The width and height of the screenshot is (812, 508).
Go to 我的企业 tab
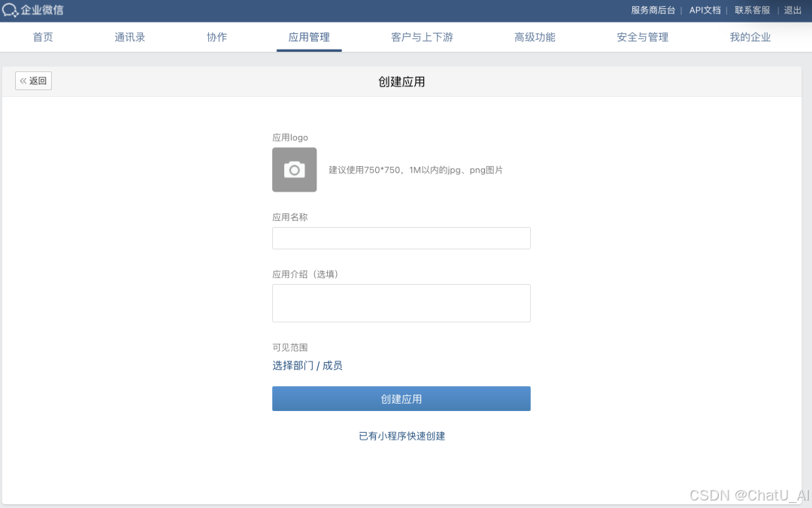click(750, 38)
